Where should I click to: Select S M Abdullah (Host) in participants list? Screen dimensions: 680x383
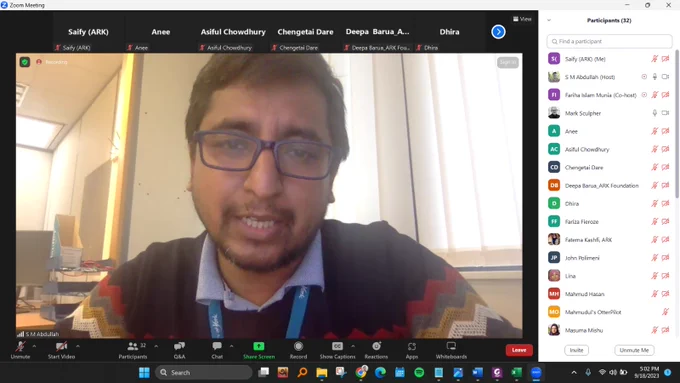609,77
